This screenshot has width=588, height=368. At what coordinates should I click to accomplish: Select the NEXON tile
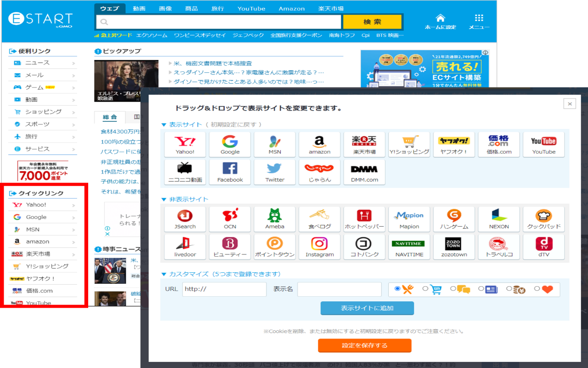coord(499,219)
